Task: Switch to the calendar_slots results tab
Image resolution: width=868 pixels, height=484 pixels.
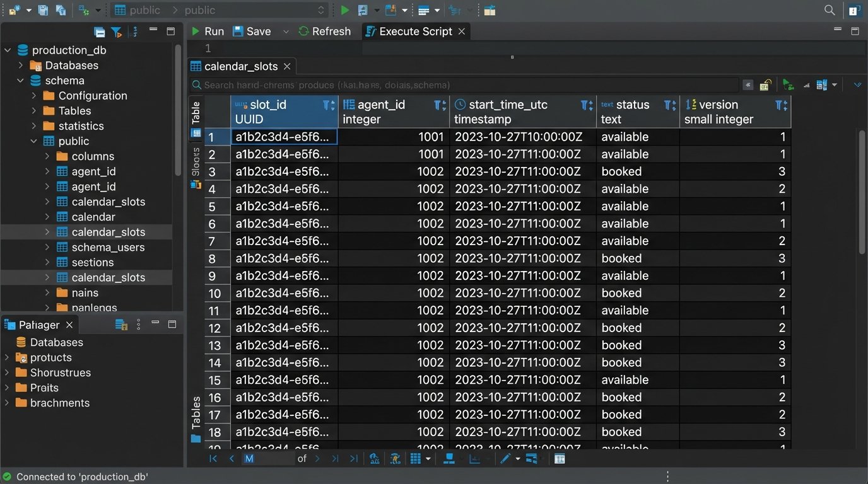Action: 241,66
